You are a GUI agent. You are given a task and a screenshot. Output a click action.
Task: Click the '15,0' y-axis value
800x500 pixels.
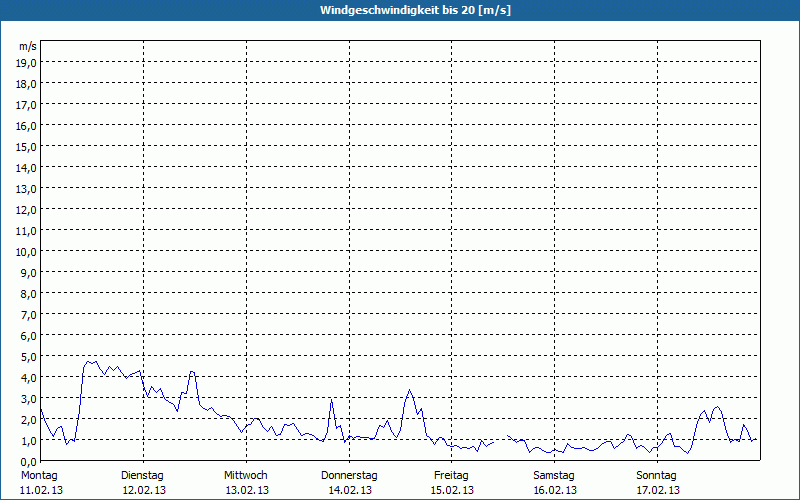[x=26, y=147]
